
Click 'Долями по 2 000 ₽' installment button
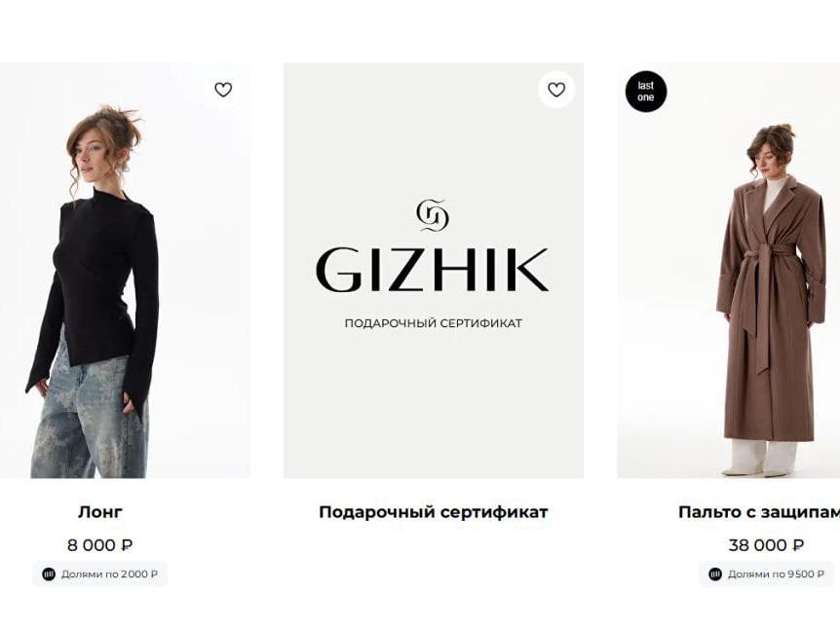(x=99, y=574)
